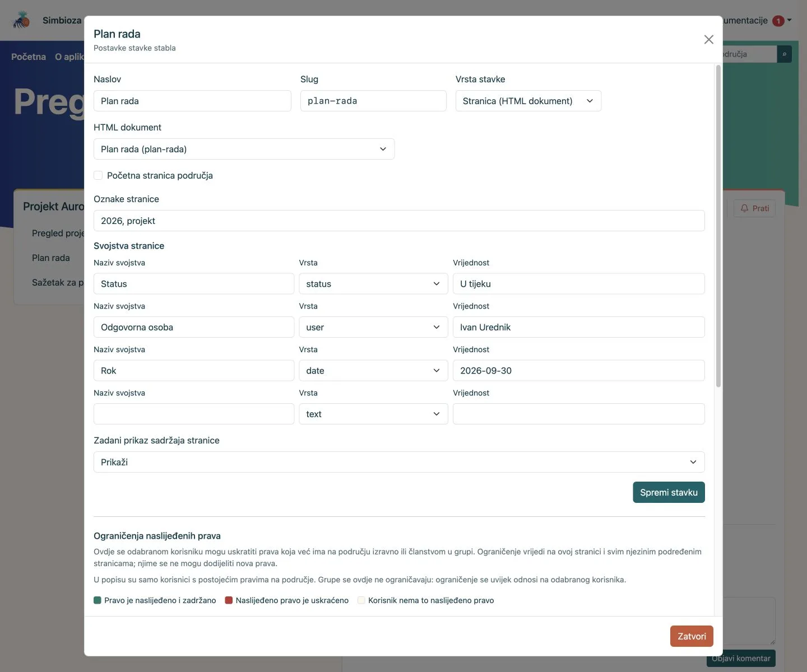Click Spremi stavku button
The image size is (807, 672).
(669, 492)
